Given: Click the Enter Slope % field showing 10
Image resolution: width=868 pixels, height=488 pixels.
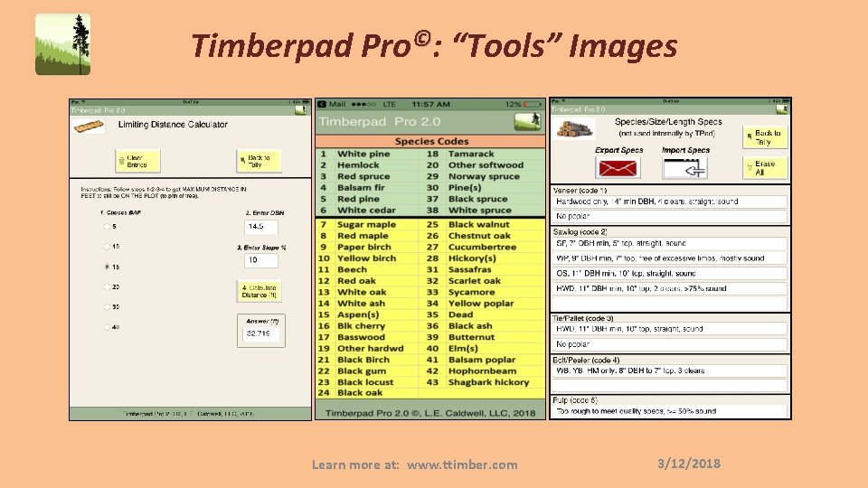Looking at the screenshot, I should coord(260,260).
